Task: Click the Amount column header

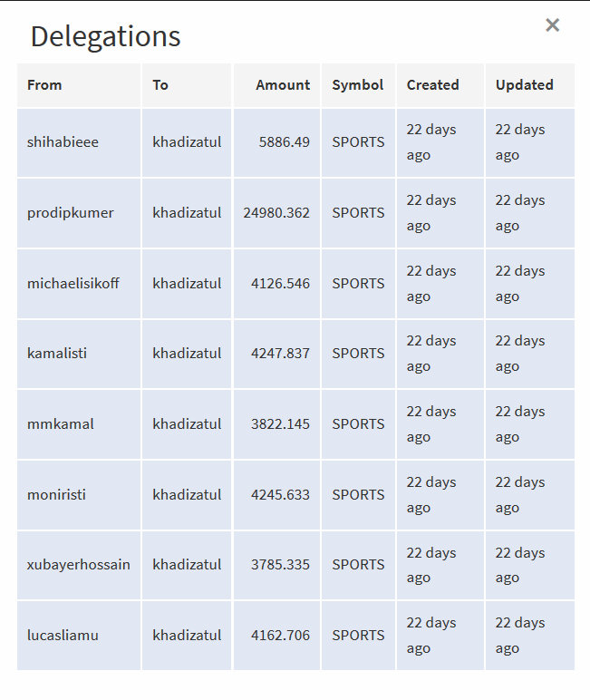Action: pyautogui.click(x=283, y=85)
